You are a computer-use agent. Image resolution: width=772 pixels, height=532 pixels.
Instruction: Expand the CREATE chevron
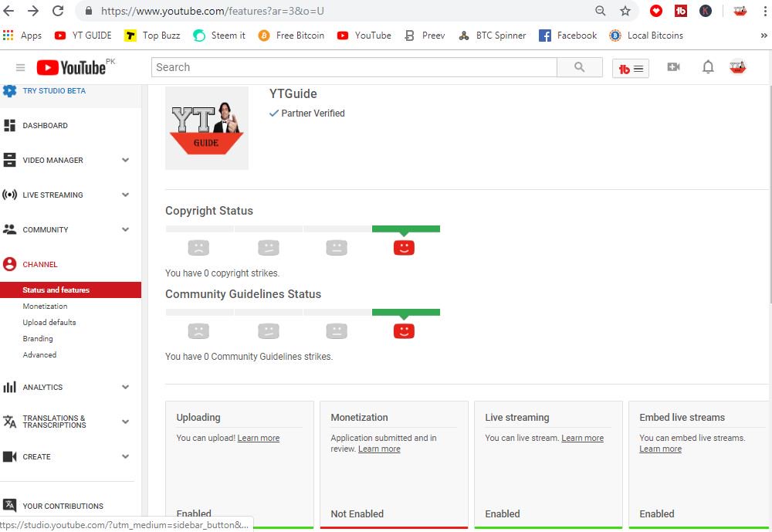click(126, 456)
